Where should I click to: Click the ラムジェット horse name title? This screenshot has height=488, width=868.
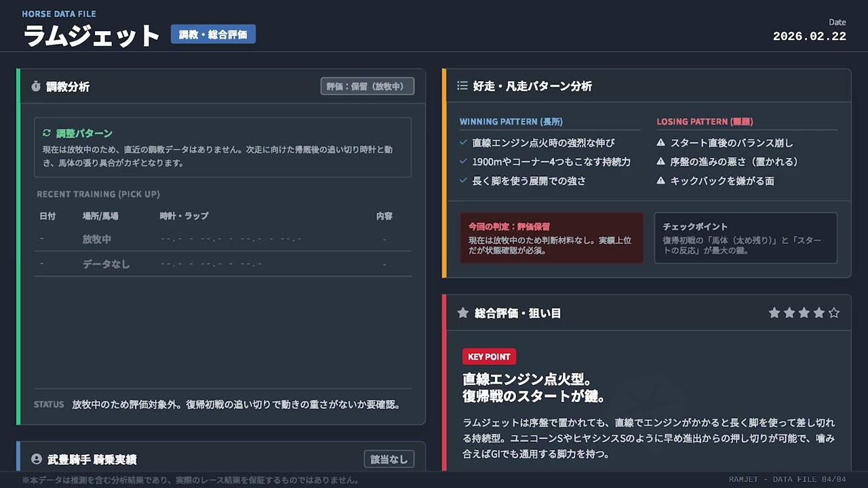pos(92,36)
